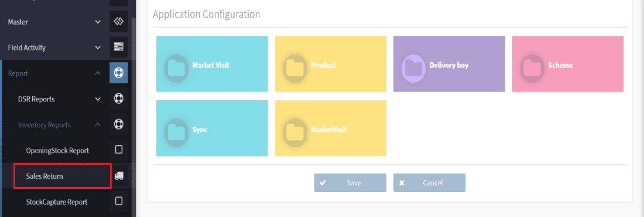Expand the Field Activity chevron
The image size is (644, 217).
click(97, 48)
